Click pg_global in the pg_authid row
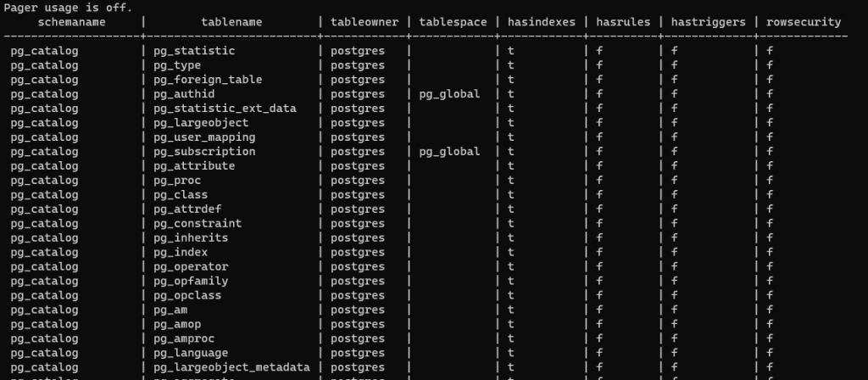 click(449, 94)
